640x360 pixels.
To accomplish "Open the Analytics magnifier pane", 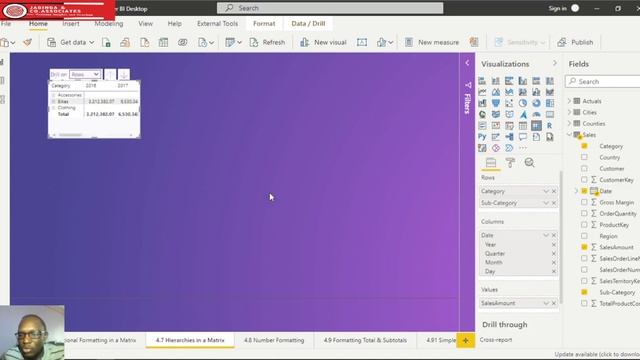I will 529,163.
